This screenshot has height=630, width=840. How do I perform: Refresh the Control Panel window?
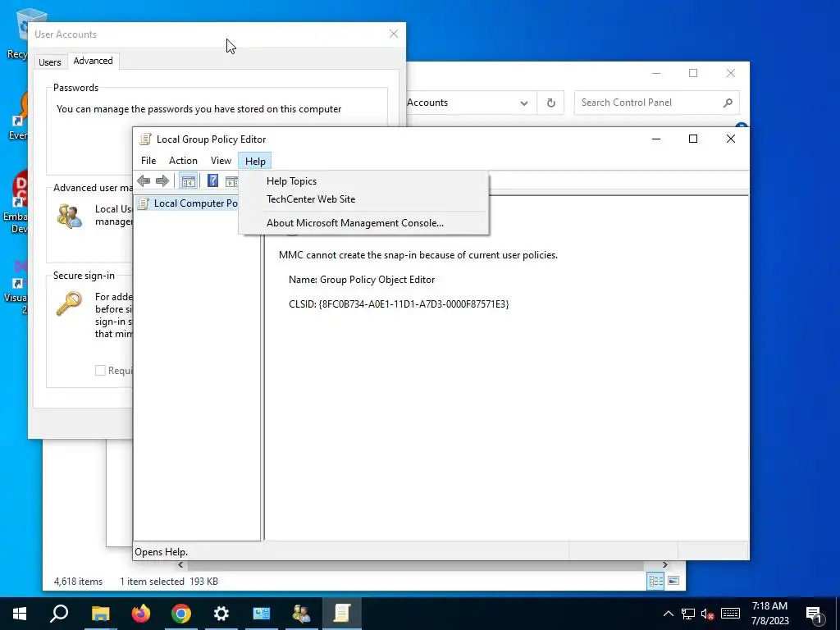pyautogui.click(x=550, y=103)
